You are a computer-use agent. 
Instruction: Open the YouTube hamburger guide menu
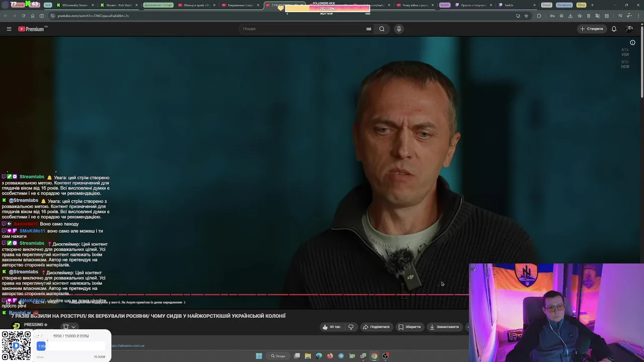coord(9,29)
